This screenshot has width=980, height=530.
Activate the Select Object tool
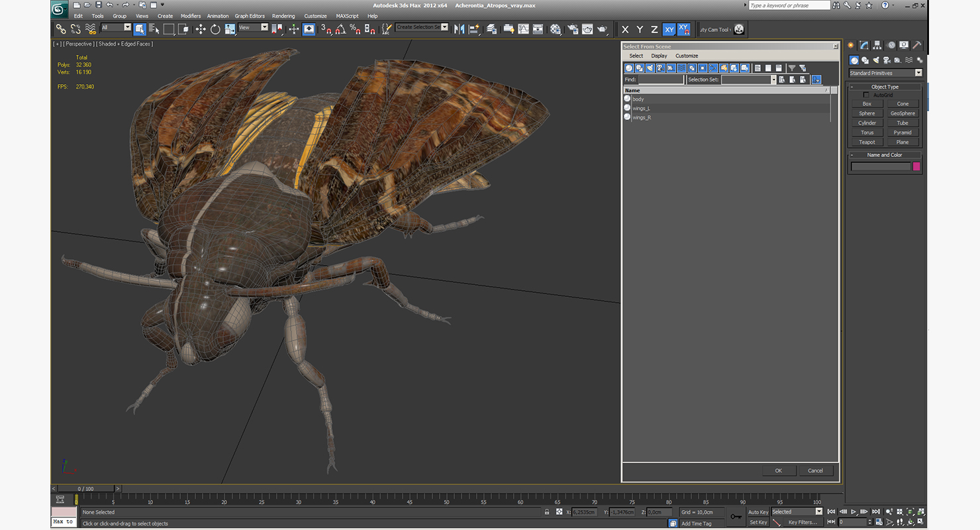point(140,29)
